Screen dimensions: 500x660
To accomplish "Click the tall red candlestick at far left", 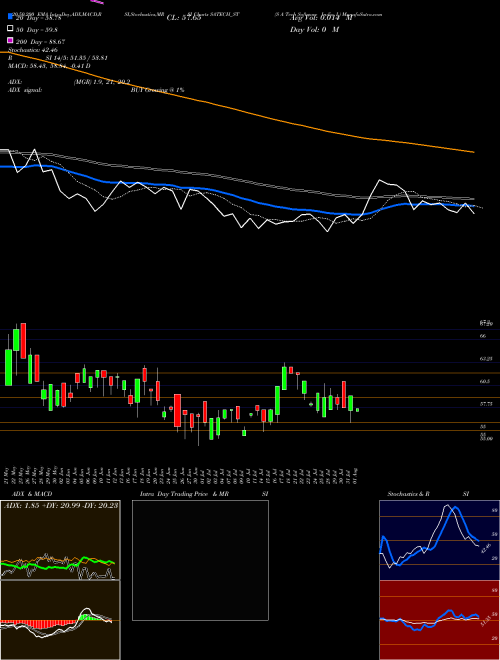I will click(23, 341).
